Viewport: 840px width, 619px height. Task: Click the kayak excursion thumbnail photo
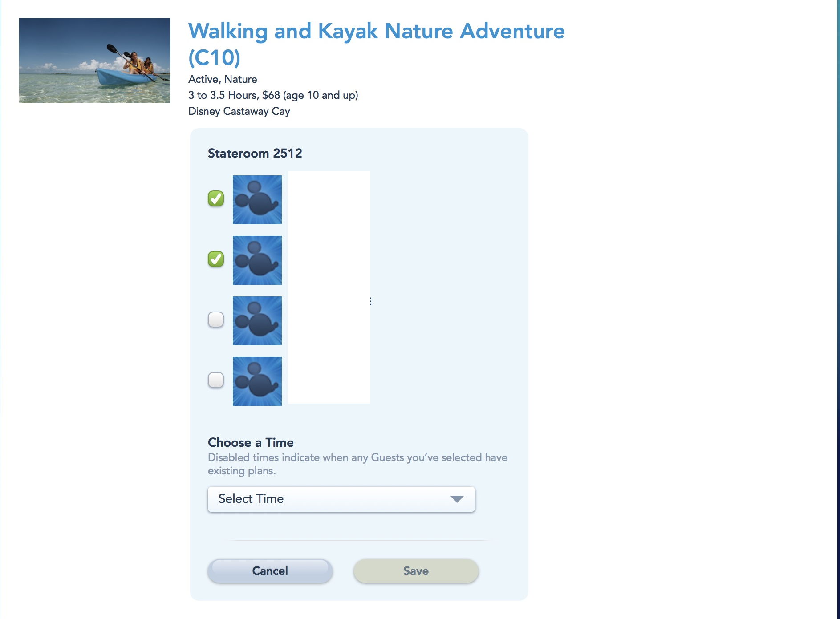tap(95, 61)
